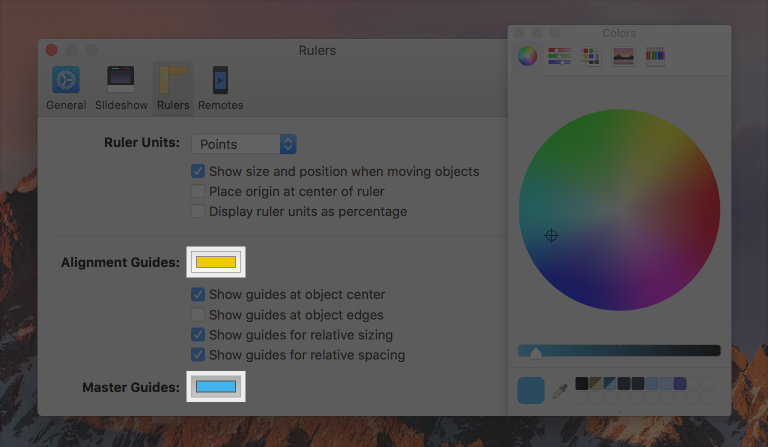Select the Rulers preferences tab

click(x=173, y=88)
